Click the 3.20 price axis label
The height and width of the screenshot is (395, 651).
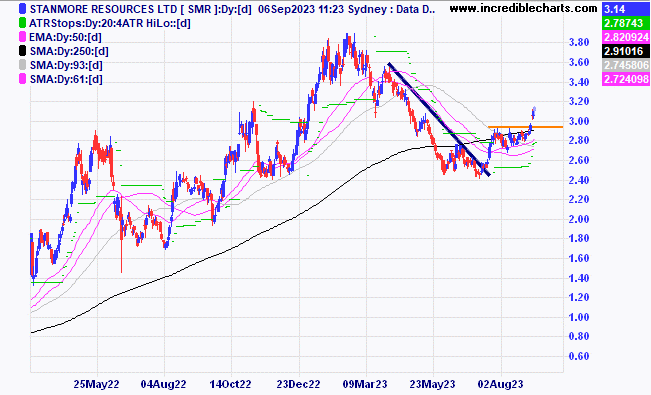[579, 101]
